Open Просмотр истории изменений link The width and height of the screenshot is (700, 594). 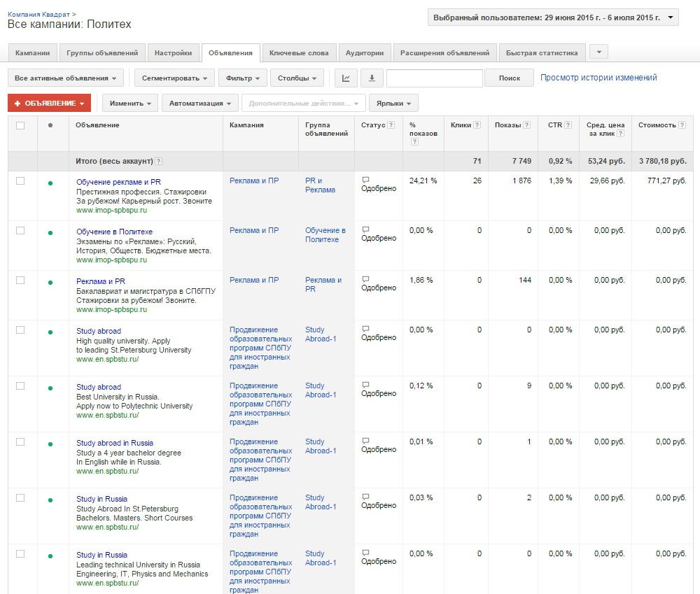pos(598,78)
